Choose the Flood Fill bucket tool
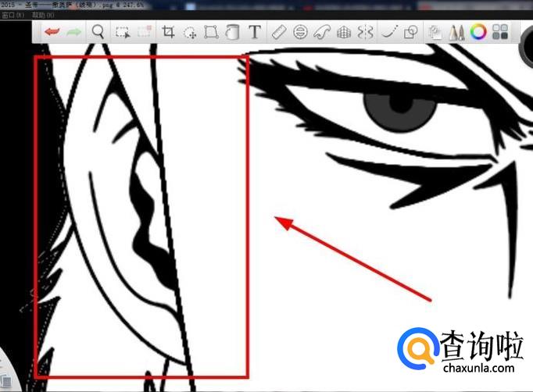The image size is (533, 392). click(x=233, y=32)
